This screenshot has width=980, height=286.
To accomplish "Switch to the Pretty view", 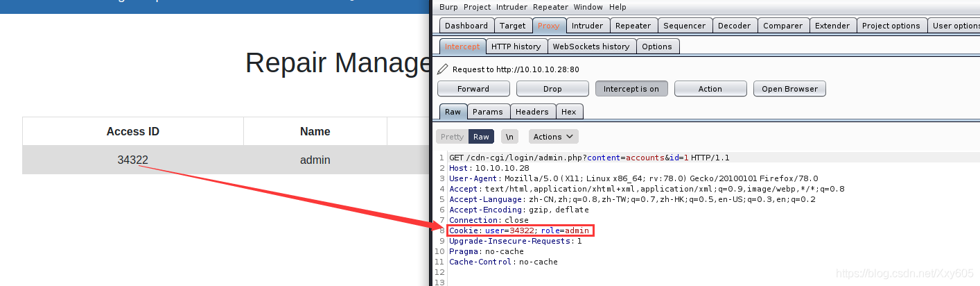I will point(452,137).
